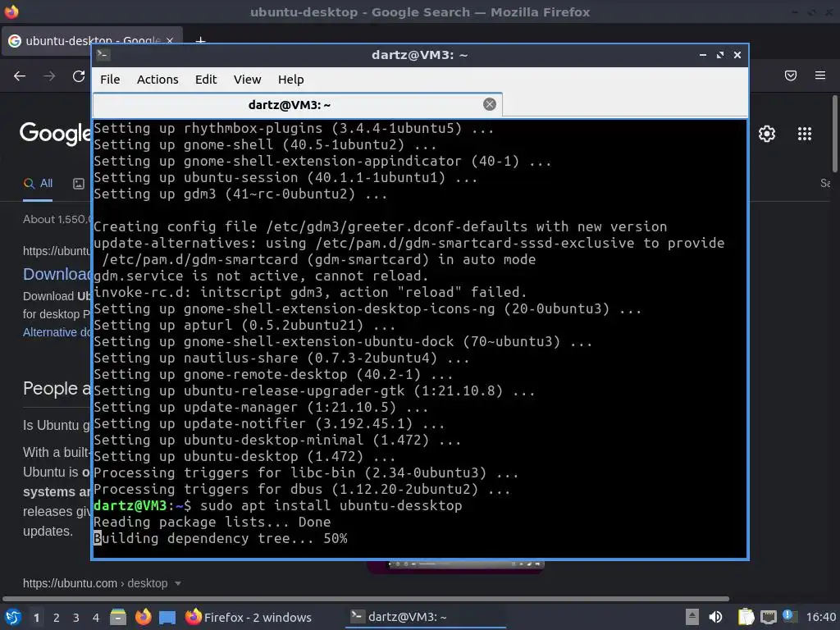Open the clipboard manager tray icon
840x630 pixels.
pos(746,617)
